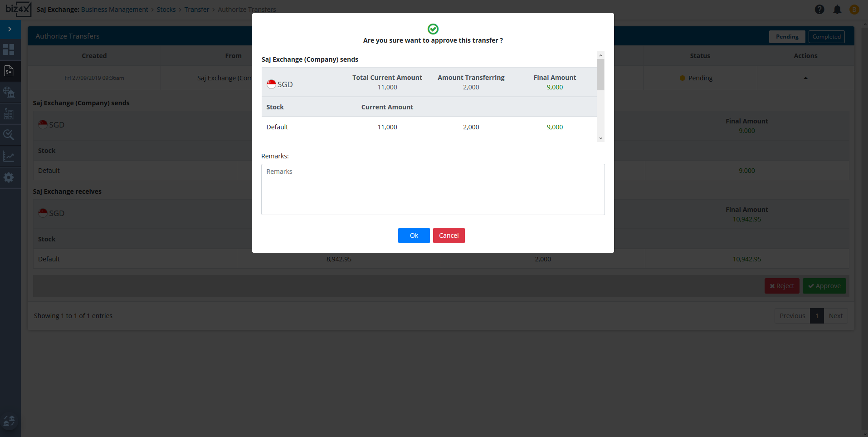Click the icon at the bottom of the sidebar
Image resolution: width=868 pixels, height=437 pixels.
pos(9,421)
